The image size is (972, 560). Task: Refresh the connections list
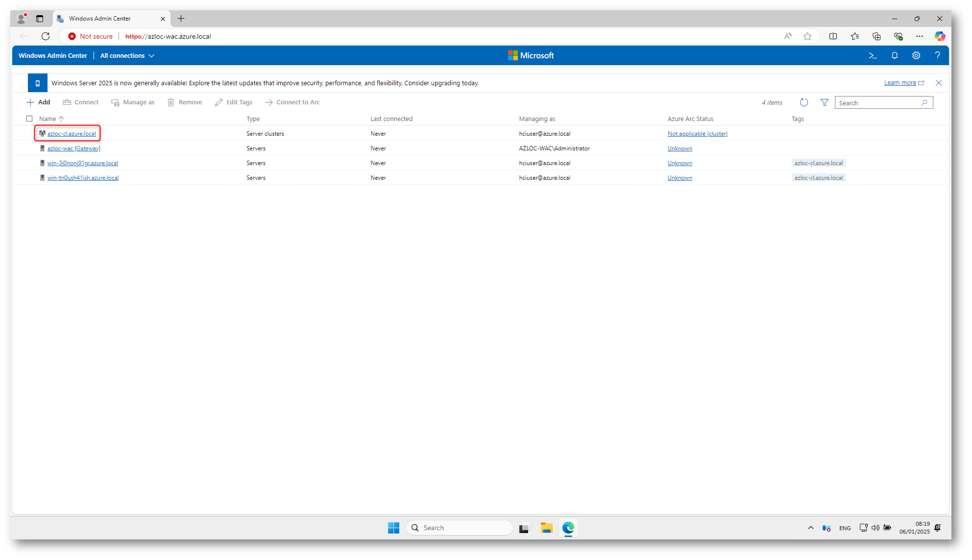coord(804,102)
